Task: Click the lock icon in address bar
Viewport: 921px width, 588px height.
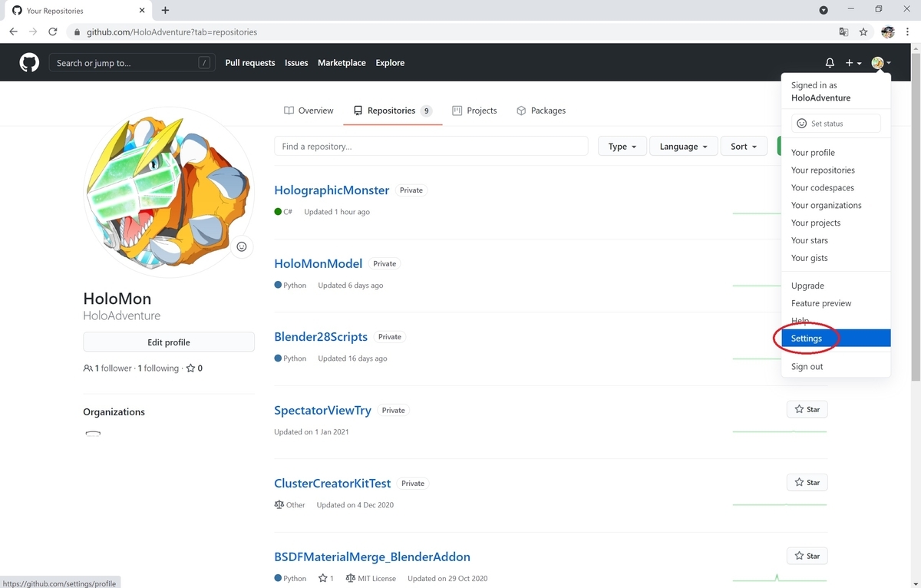Action: 75,32
